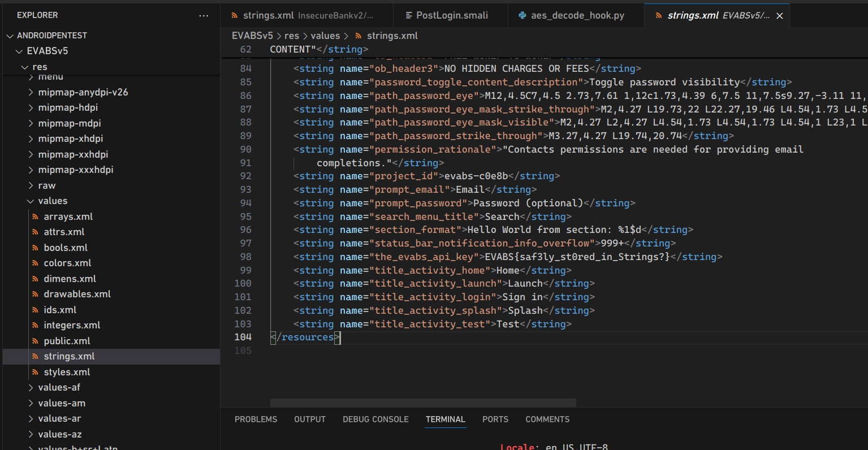
Task: Collapse the res folder
Action: tap(25, 67)
